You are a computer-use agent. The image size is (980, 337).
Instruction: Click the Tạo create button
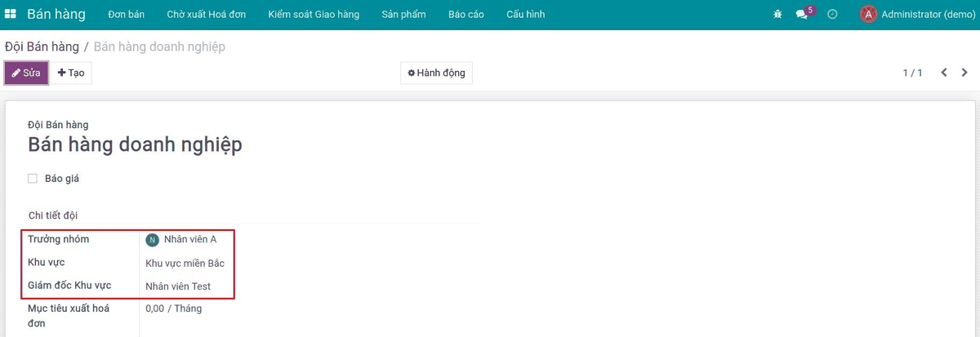(x=71, y=73)
